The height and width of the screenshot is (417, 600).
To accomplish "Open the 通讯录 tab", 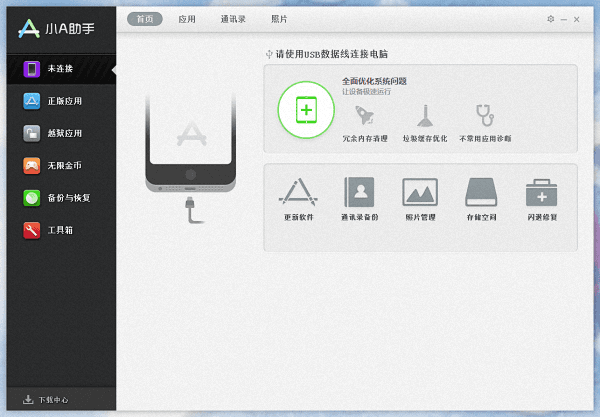I will tap(233, 19).
